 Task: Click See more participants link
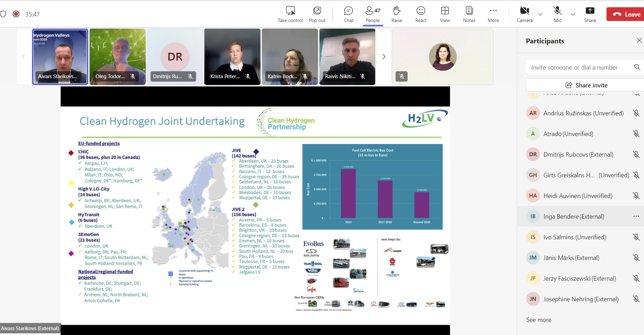(539, 320)
